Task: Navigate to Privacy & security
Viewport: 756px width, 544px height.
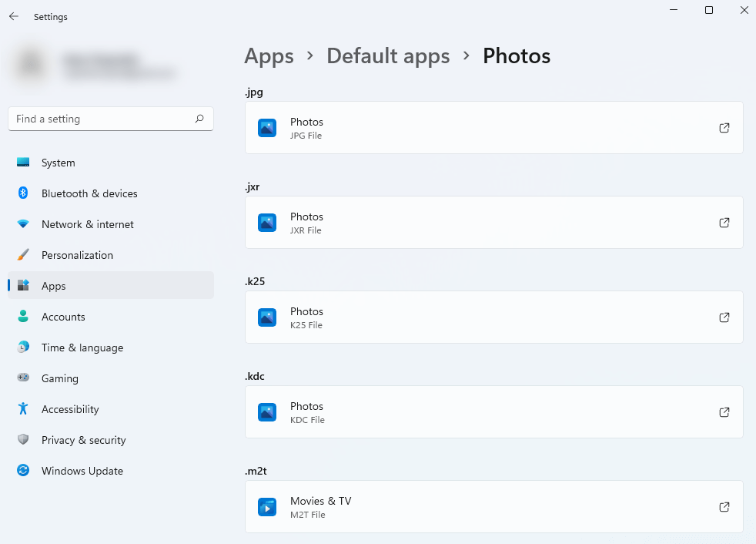Action: pyautogui.click(x=83, y=440)
